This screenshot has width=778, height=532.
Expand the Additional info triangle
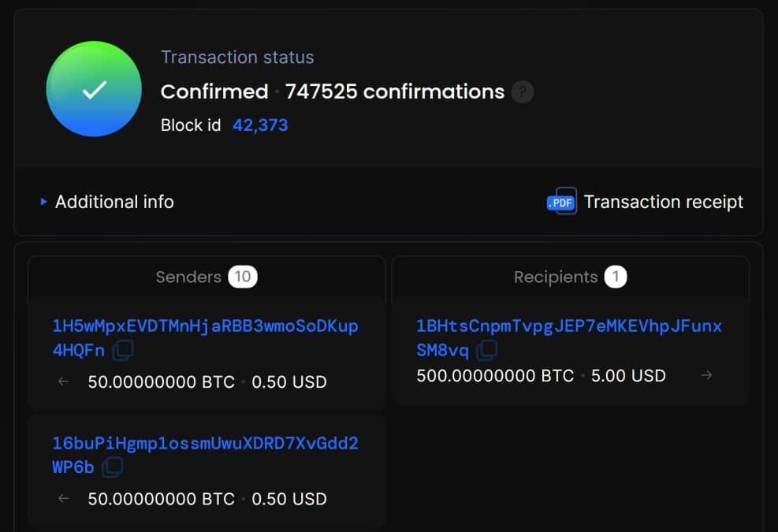[43, 202]
